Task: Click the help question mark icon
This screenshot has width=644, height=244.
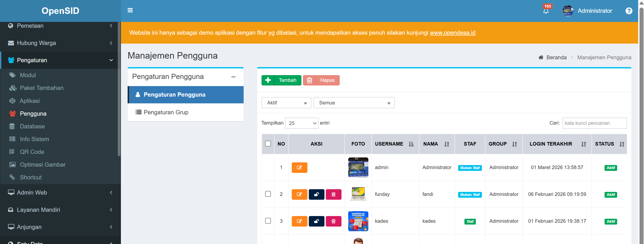Action: (x=629, y=11)
